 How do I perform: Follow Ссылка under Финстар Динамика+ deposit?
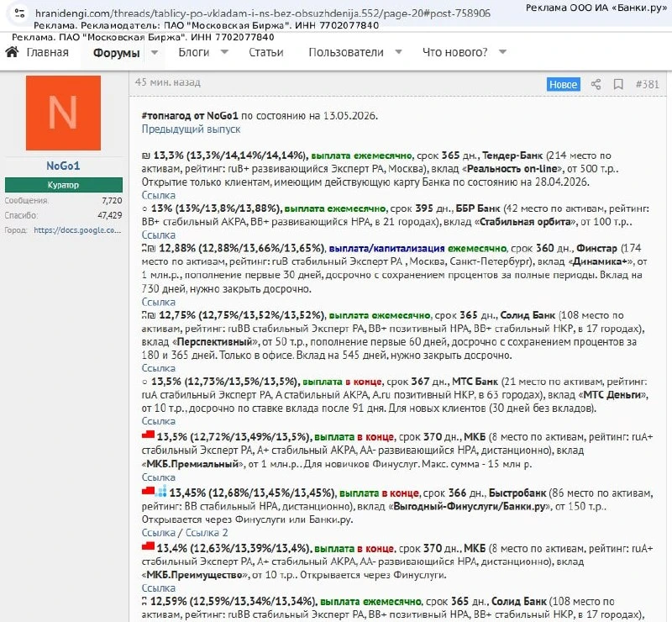click(x=159, y=302)
